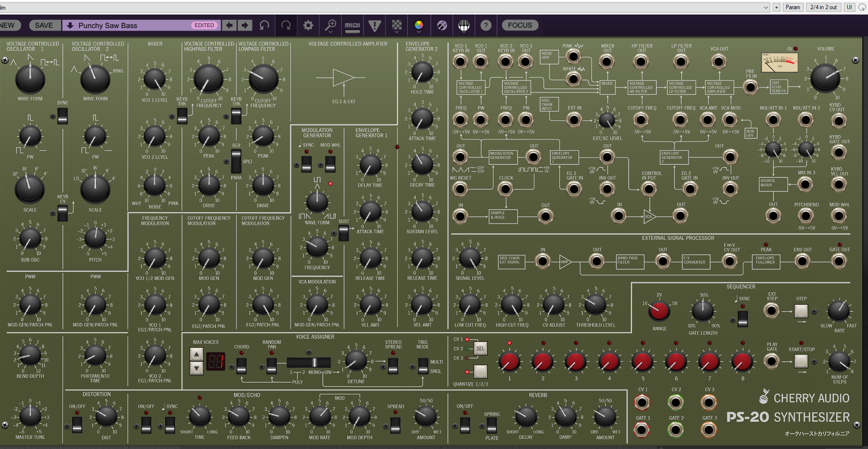Click the MAX VOICES number display
Screen dimensions: 868x449
coord(215,361)
